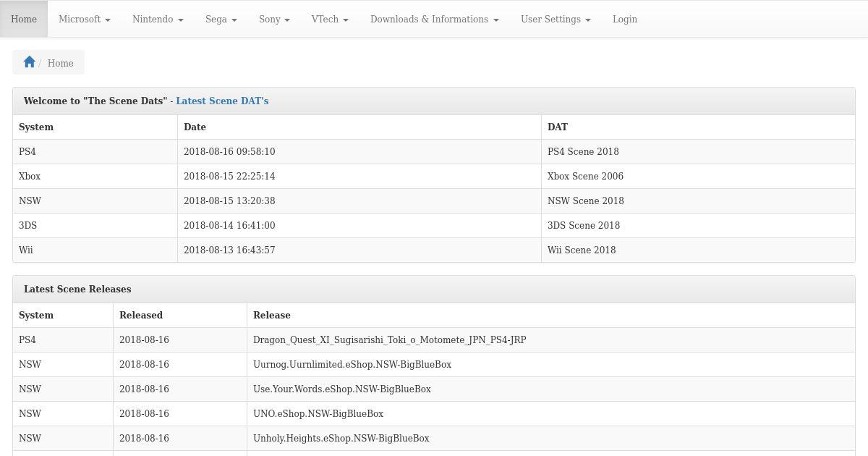The image size is (868, 456).
Task: Expand the Sega dropdown menu
Action: 221,19
